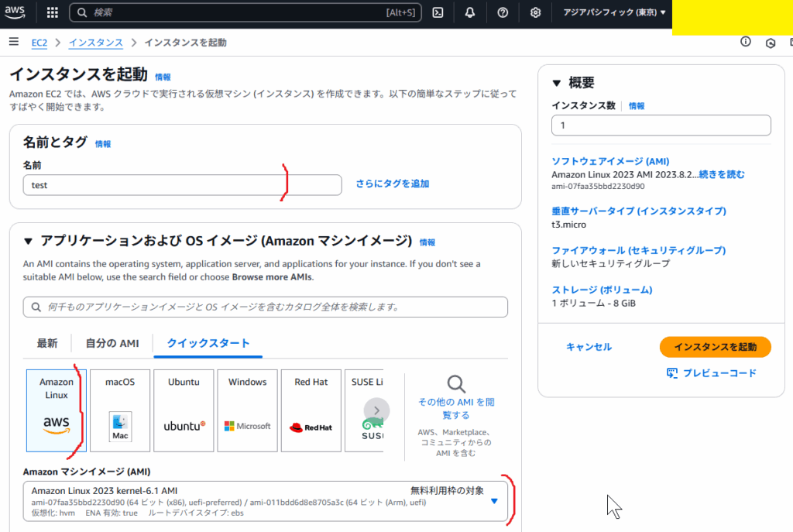Viewport: 793px width, 532px height.
Task: Toggle the hamburger side navigation menu
Action: tap(14, 42)
